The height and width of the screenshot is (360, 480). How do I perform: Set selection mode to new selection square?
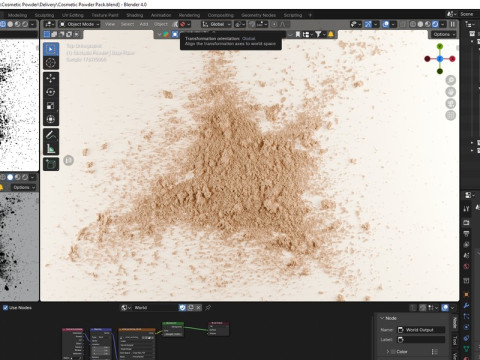pos(47,34)
